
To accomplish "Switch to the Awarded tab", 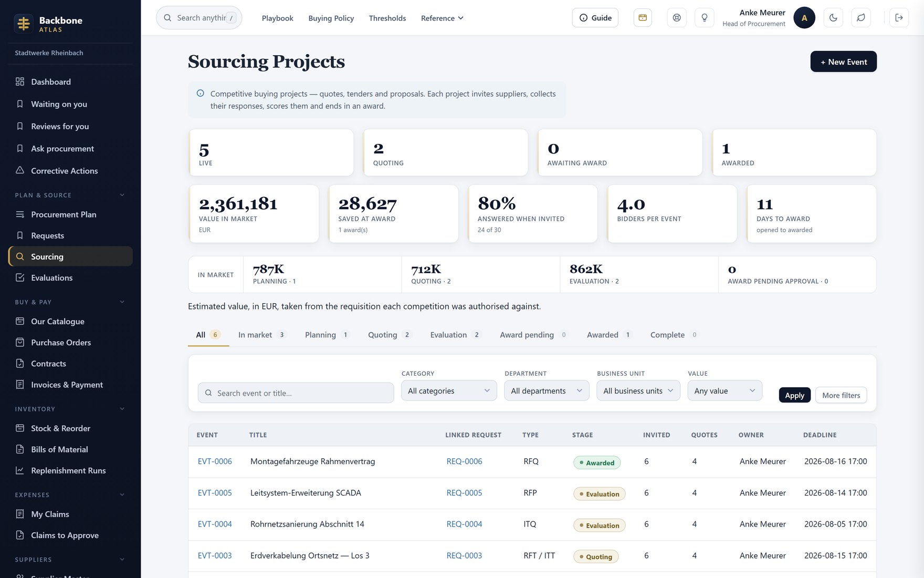I will pyautogui.click(x=609, y=335).
